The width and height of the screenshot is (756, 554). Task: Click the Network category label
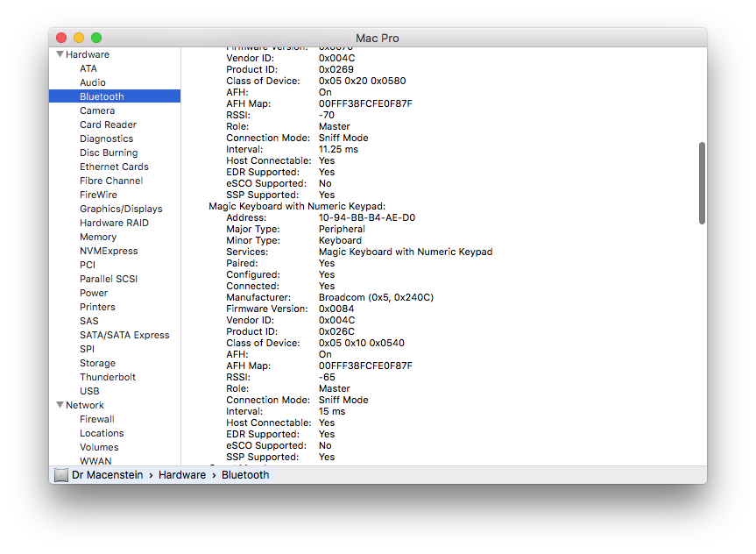[84, 405]
